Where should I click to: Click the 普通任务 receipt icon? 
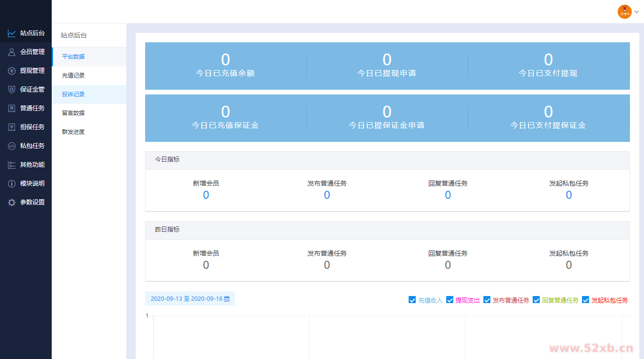pyautogui.click(x=12, y=109)
